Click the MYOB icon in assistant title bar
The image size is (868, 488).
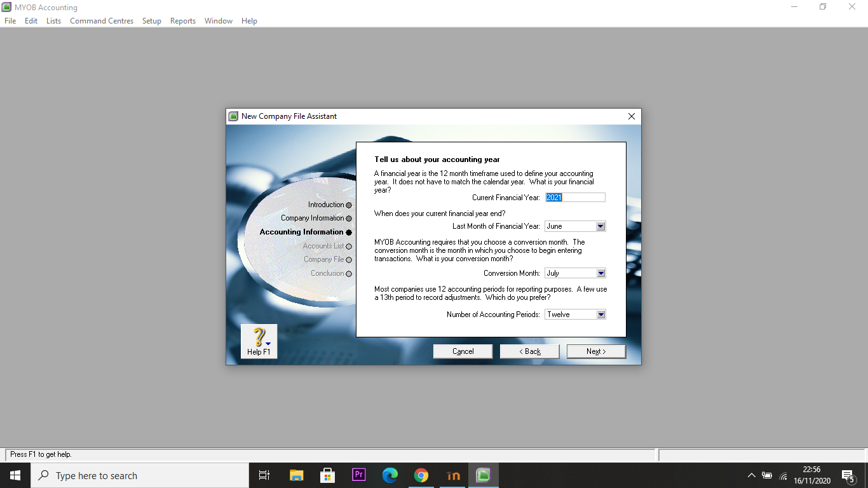[233, 116]
